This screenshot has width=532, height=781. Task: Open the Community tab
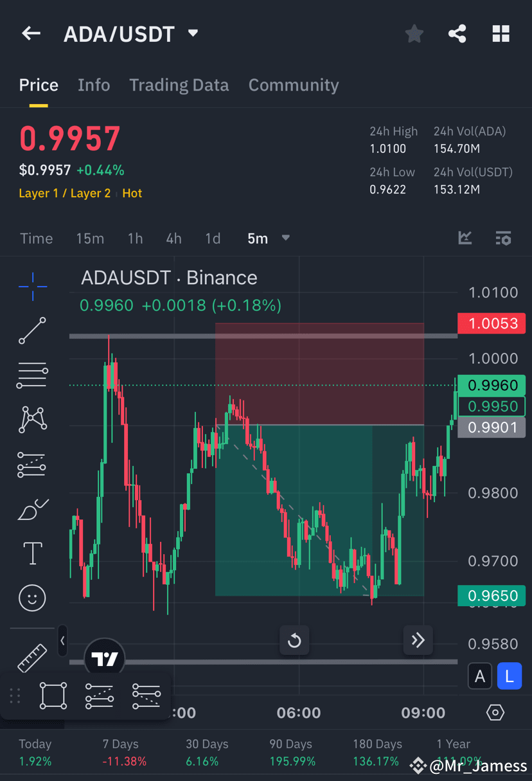click(294, 85)
